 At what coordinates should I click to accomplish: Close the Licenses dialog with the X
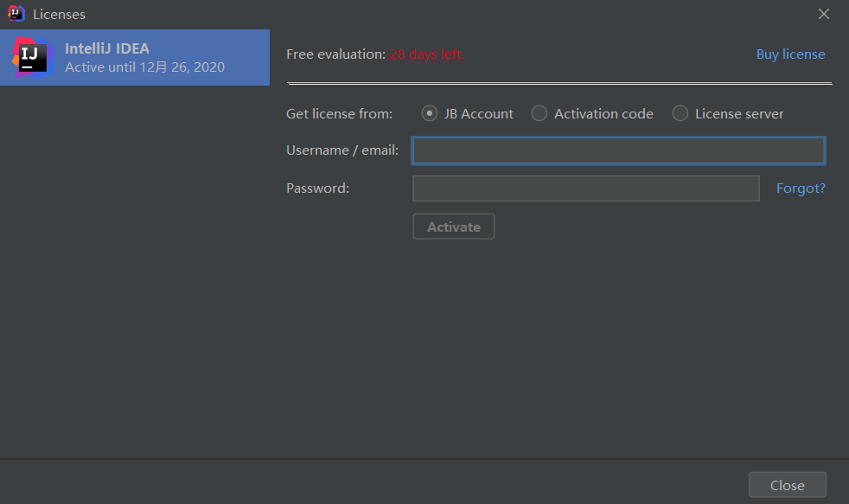click(x=824, y=14)
